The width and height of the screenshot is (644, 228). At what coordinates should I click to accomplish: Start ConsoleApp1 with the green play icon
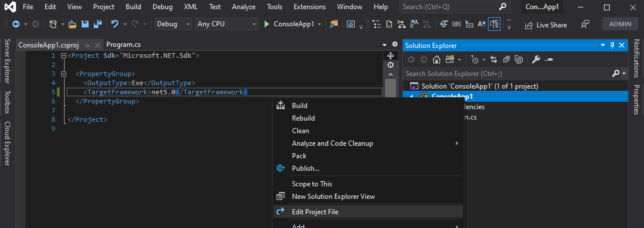coord(266,24)
